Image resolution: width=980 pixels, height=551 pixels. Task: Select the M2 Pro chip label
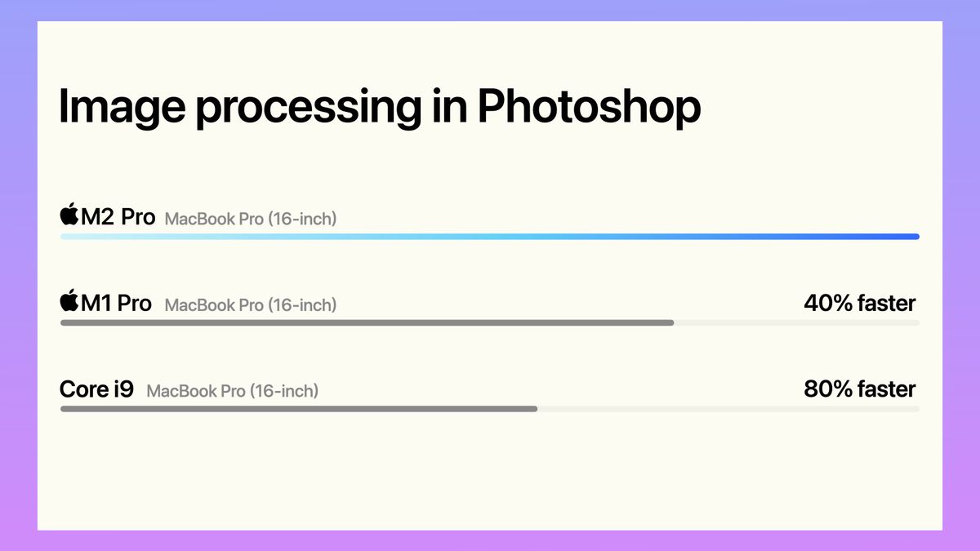point(118,217)
